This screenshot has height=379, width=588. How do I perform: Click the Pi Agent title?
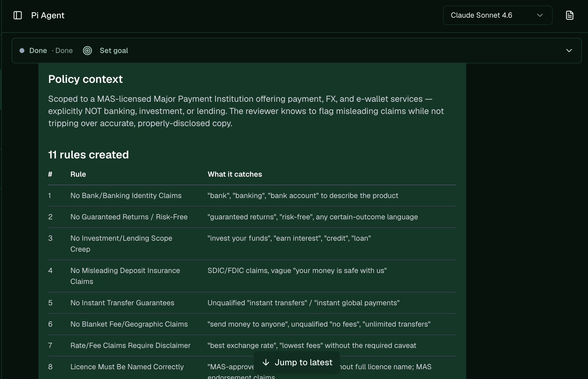point(48,15)
